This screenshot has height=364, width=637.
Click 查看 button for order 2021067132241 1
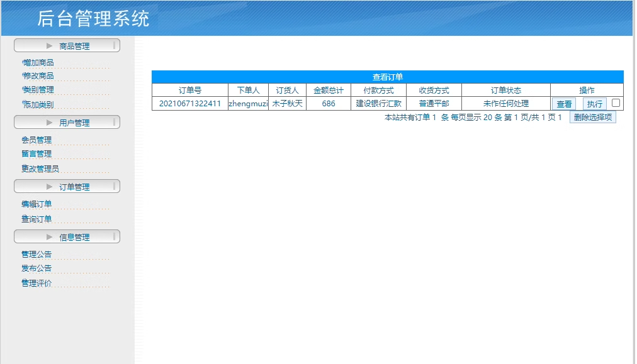click(564, 104)
